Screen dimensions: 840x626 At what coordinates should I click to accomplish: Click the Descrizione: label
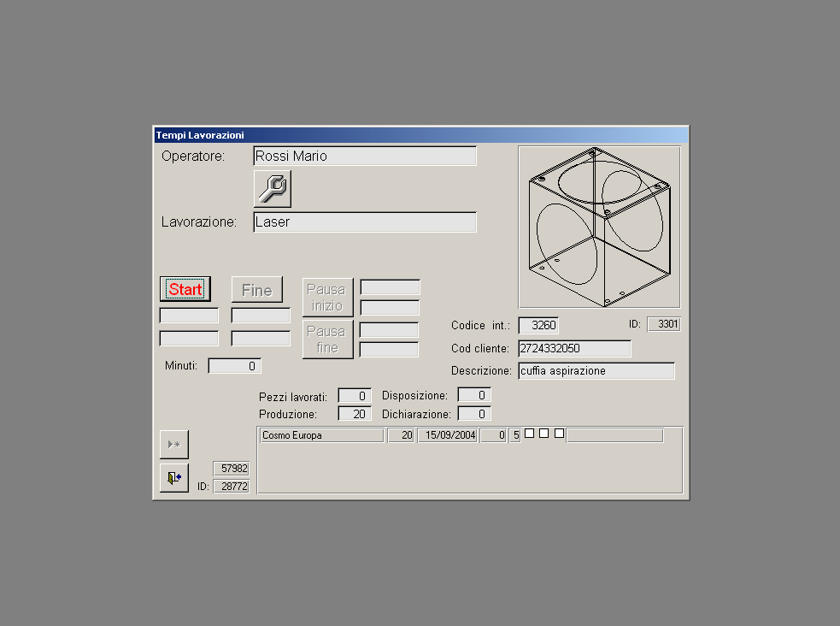(481, 371)
